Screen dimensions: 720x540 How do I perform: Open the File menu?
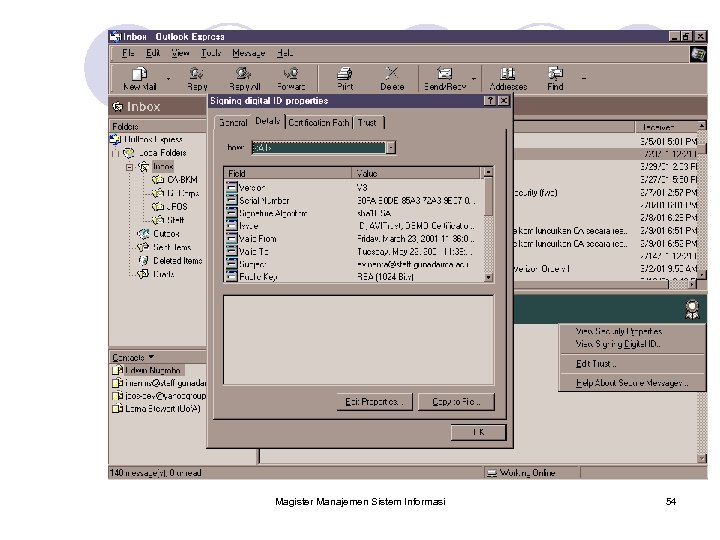click(128, 53)
